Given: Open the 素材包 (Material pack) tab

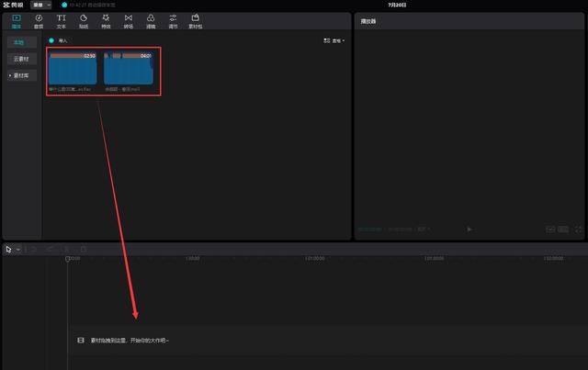Looking at the screenshot, I should tap(196, 21).
